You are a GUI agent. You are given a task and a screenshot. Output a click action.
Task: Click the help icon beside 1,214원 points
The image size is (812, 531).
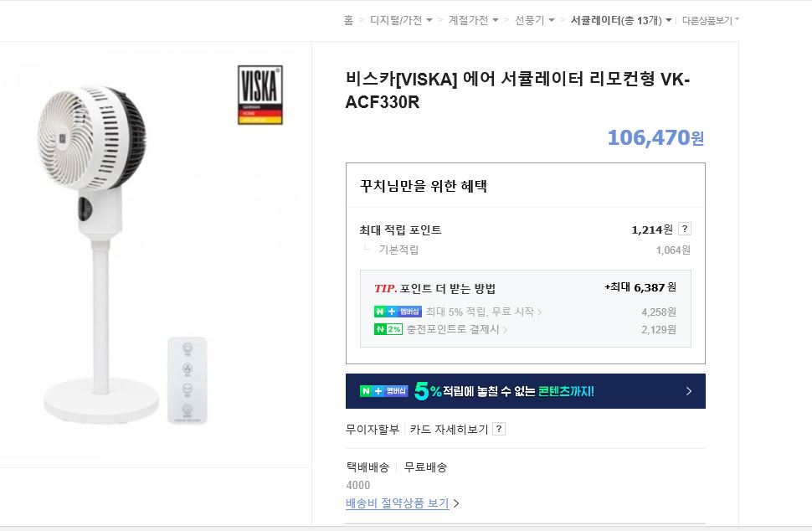[684, 229]
